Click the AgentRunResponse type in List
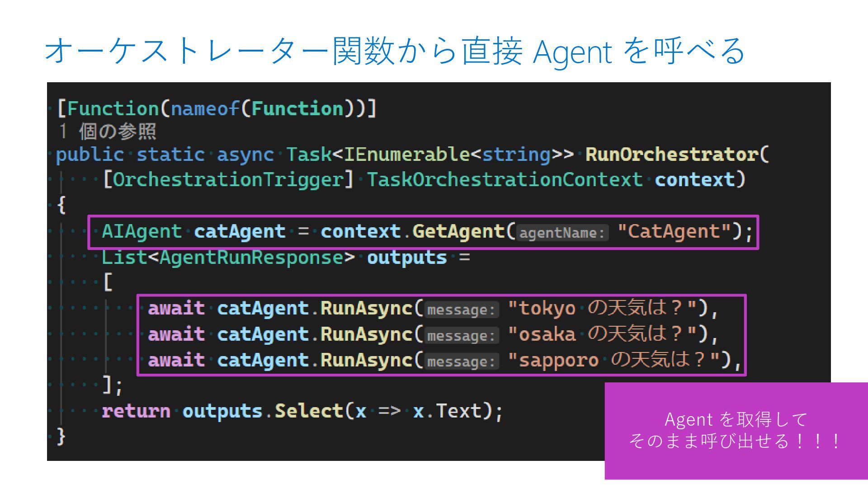This screenshot has height=488, width=868. [251, 258]
